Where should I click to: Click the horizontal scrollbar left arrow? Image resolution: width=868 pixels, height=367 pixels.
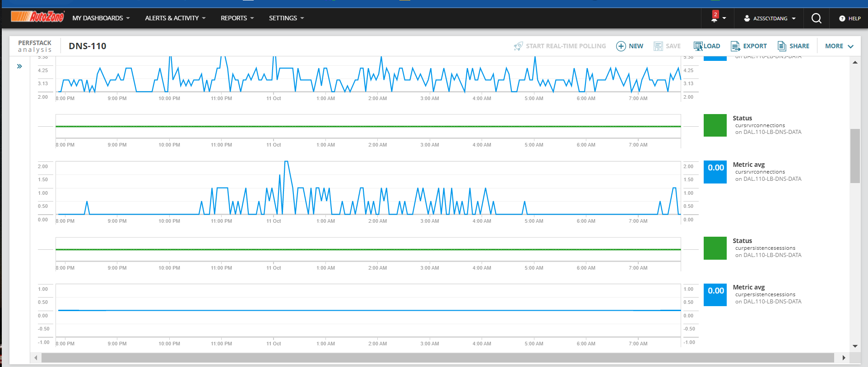(x=36, y=358)
